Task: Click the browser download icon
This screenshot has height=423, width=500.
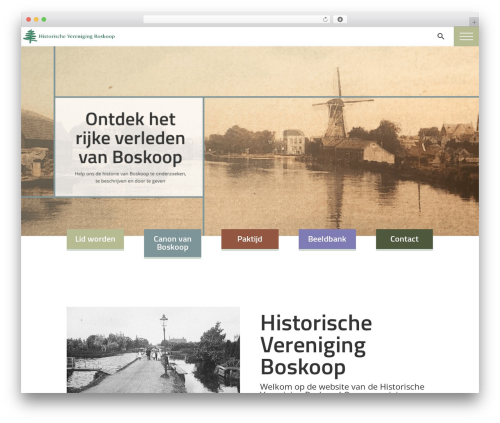Action: [x=340, y=19]
